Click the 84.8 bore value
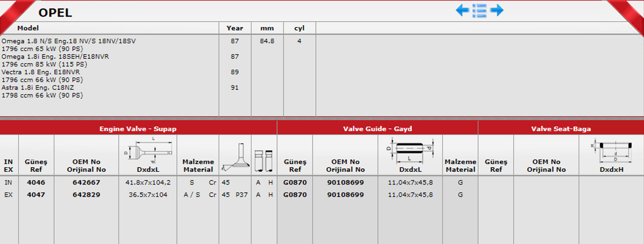644x244 pixels. (x=267, y=41)
